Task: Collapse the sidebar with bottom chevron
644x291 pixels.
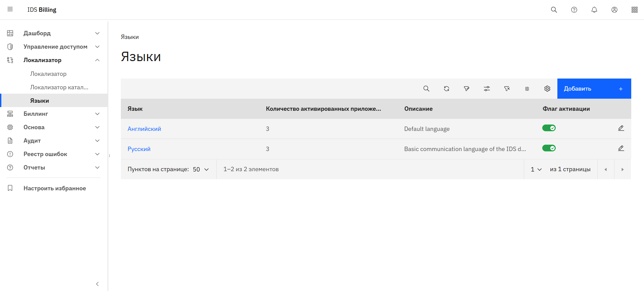Action: [97, 284]
